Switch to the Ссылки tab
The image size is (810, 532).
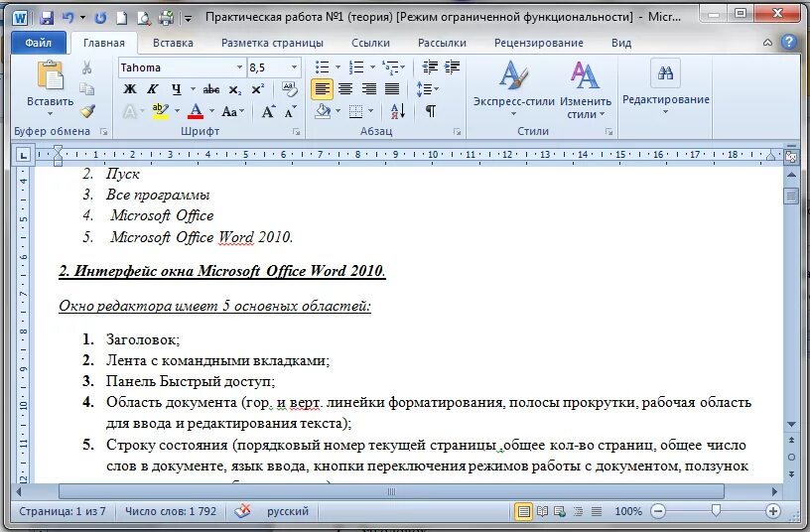tap(370, 43)
